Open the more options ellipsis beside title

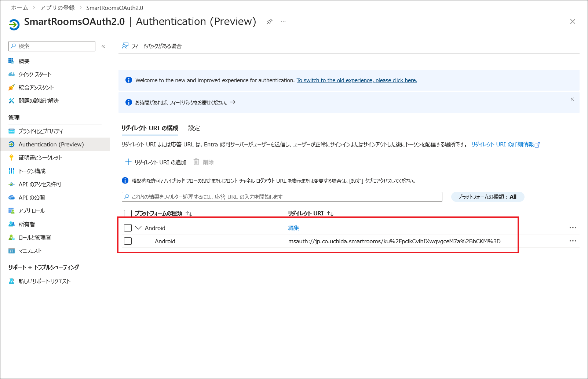point(283,22)
